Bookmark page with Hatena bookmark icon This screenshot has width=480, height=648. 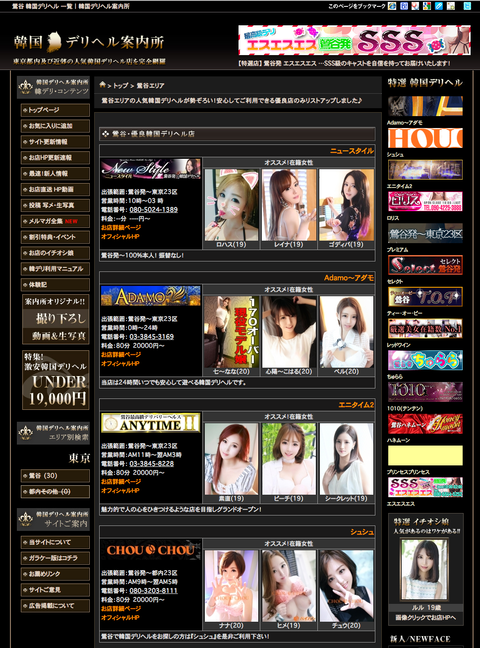coord(404,6)
